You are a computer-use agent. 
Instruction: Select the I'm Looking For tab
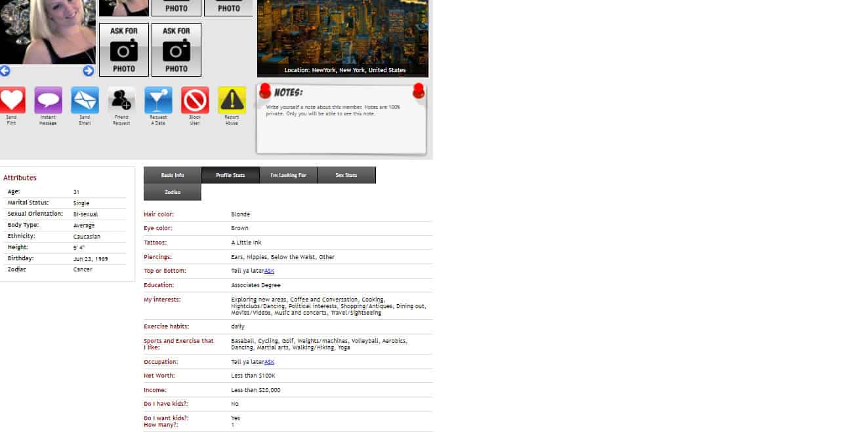point(288,175)
